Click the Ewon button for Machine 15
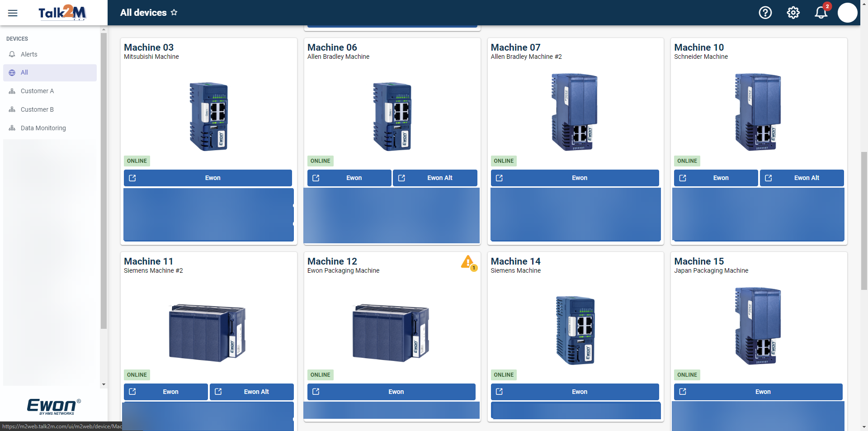This screenshot has width=868, height=431. 758,392
